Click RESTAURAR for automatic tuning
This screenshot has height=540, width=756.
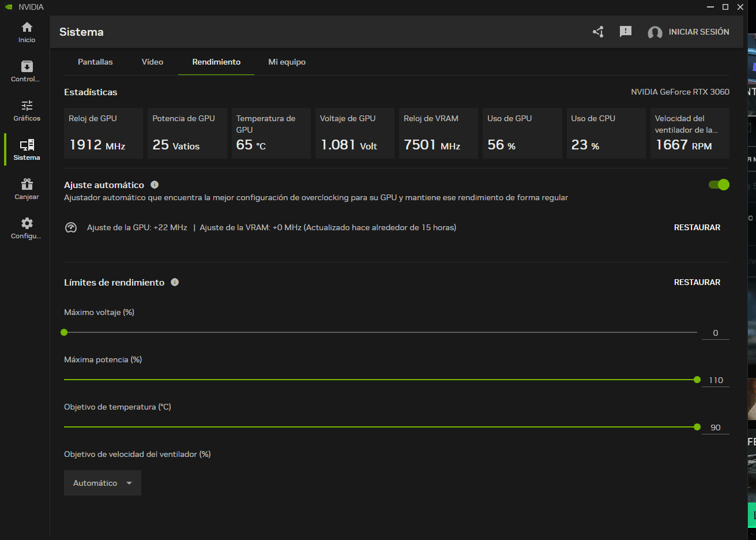point(697,227)
